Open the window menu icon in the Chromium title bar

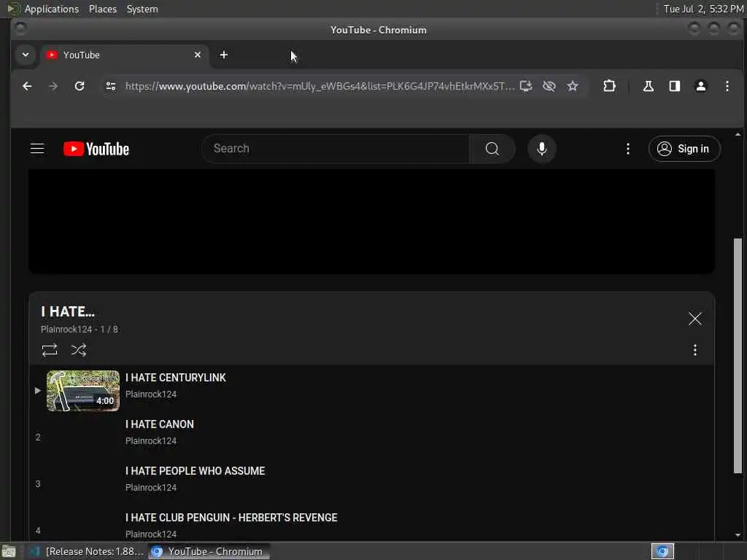click(20, 29)
